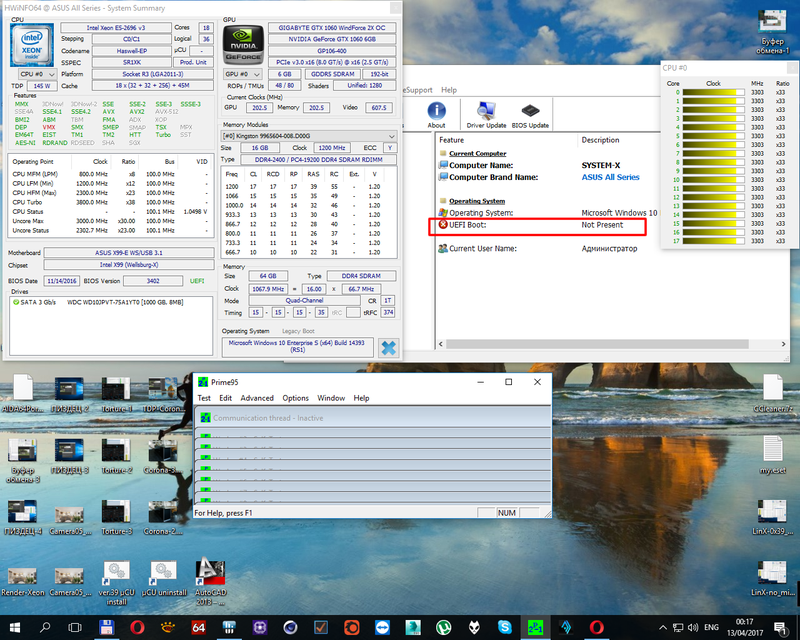Viewport: 800px width, 640px height.
Task: Open the taskbar search
Action: tap(45, 627)
